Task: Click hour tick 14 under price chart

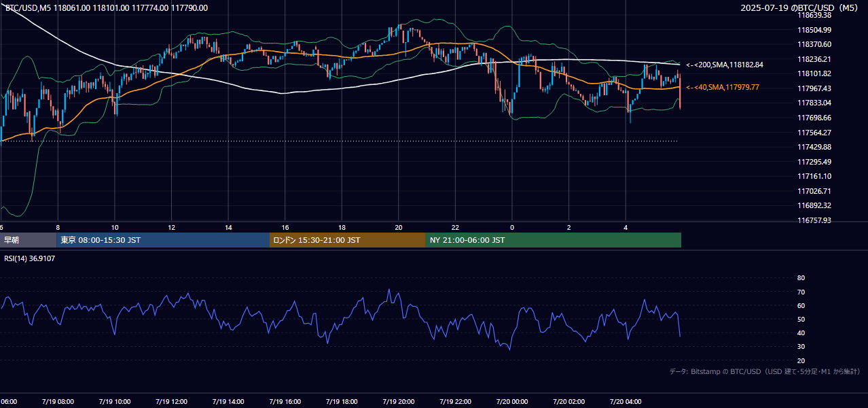Action: [228, 228]
